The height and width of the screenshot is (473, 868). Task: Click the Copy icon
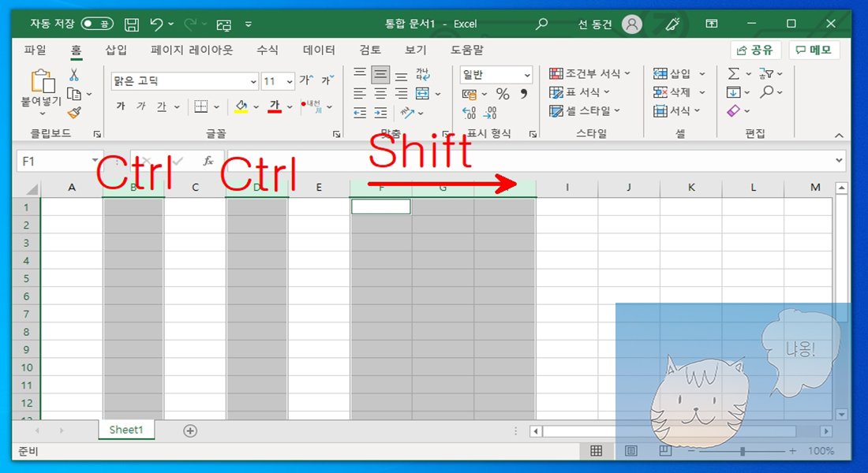coord(73,94)
